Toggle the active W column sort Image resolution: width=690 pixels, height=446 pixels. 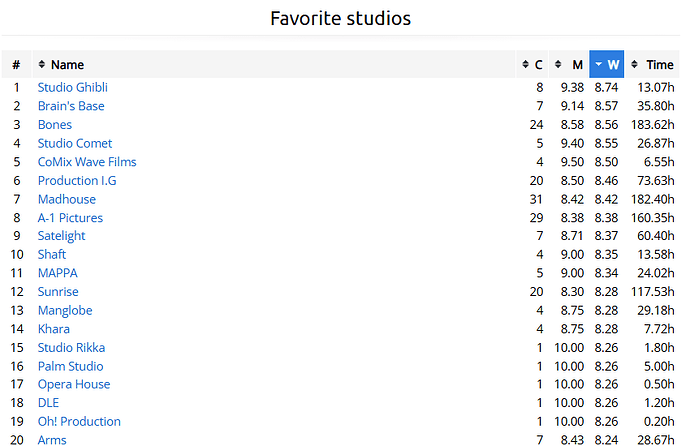tap(607, 65)
